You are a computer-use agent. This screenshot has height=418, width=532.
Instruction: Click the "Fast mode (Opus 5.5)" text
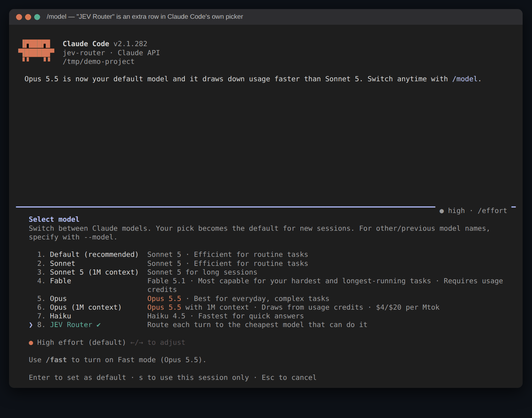pos(160,360)
